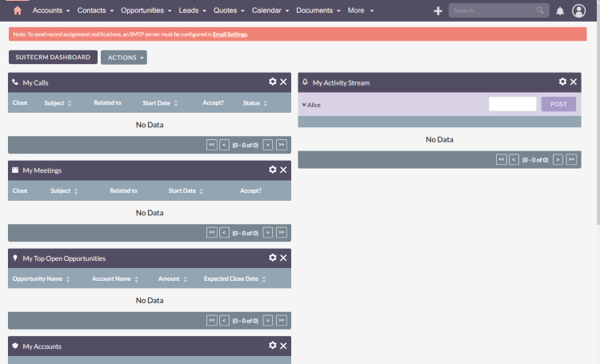
Task: Go to next page in My Meetings
Action: point(268,233)
